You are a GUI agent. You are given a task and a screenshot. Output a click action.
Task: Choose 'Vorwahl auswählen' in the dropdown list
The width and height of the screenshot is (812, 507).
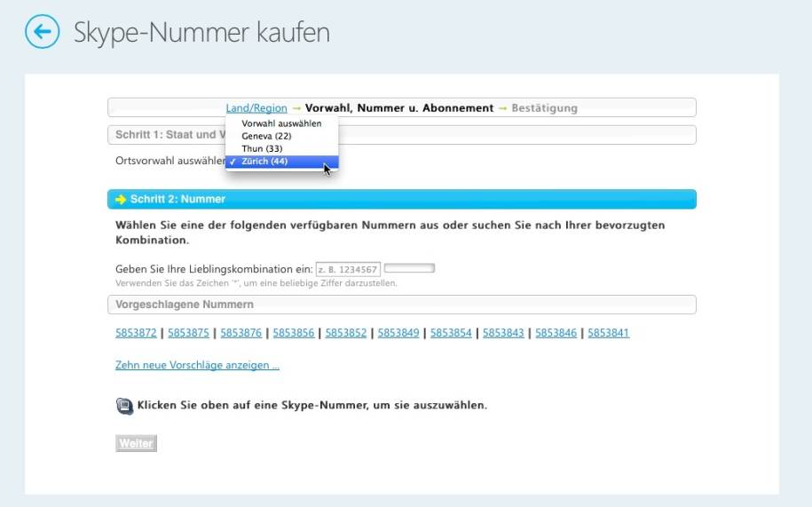[281, 123]
